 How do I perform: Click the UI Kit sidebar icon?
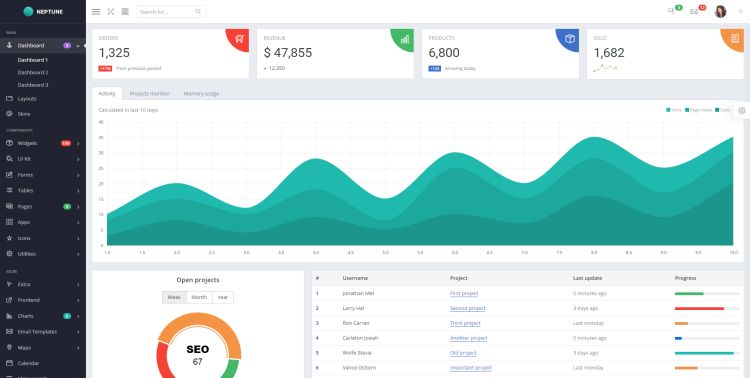click(9, 159)
